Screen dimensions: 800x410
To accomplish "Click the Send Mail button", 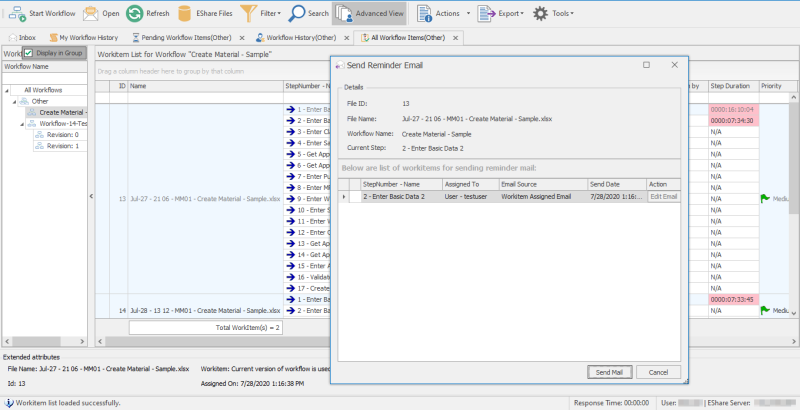I will point(609,371).
